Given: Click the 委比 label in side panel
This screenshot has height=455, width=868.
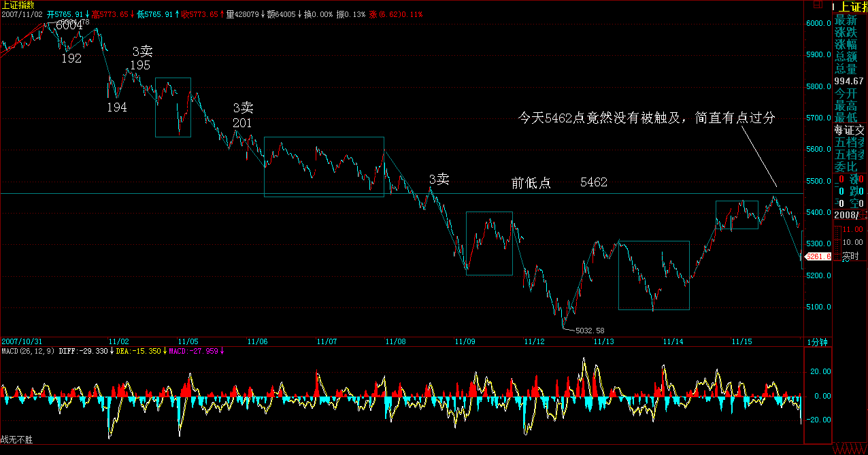Looking at the screenshot, I should (x=846, y=167).
